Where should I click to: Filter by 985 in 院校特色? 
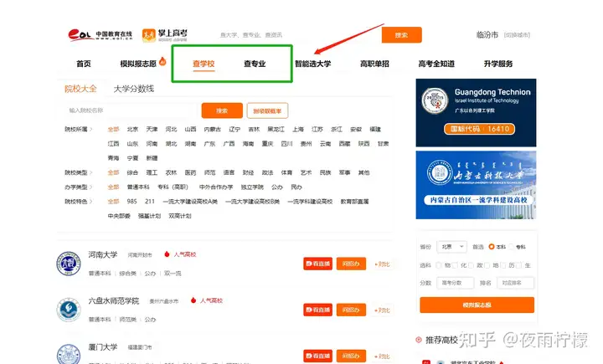click(x=132, y=202)
